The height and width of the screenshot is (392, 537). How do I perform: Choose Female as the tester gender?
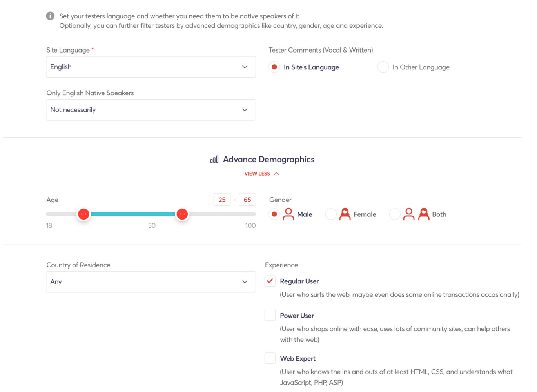click(331, 214)
